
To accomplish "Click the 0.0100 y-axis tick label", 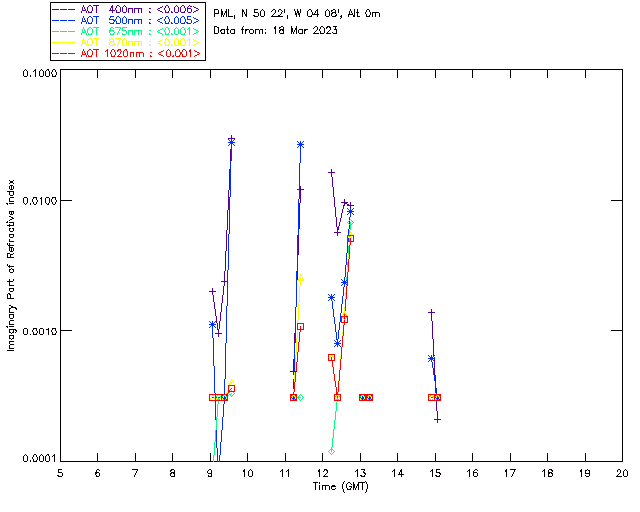I will click(39, 201).
